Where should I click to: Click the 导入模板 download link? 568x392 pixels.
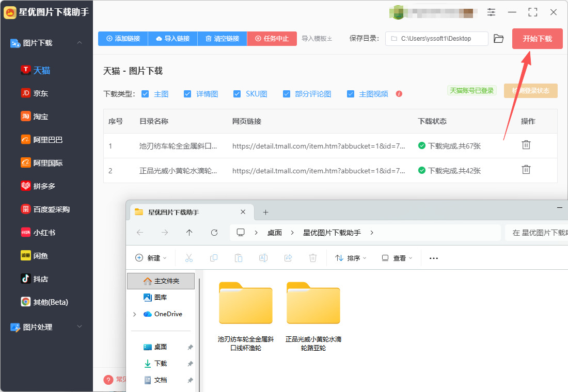point(317,38)
